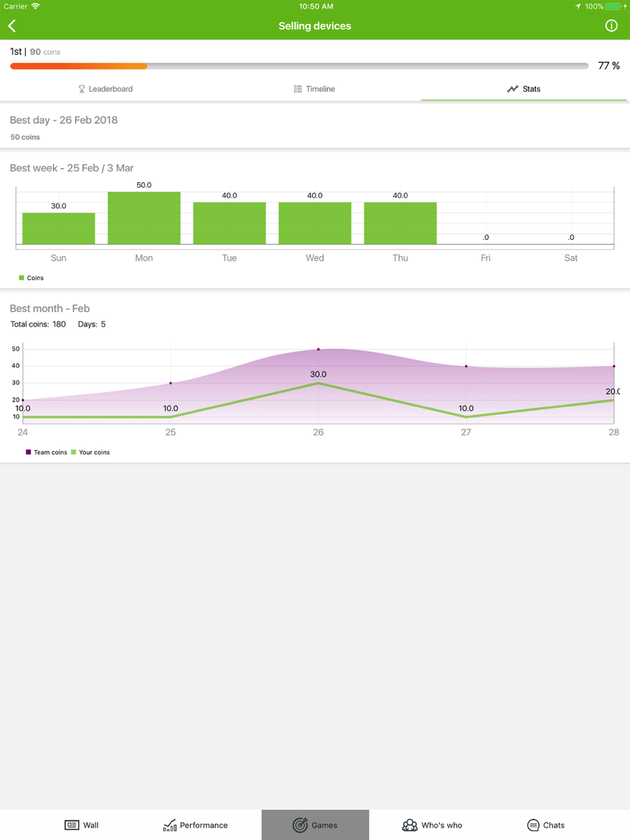Tap the Thursday 40.0 bar
The width and height of the screenshot is (630, 840).
coord(400,223)
